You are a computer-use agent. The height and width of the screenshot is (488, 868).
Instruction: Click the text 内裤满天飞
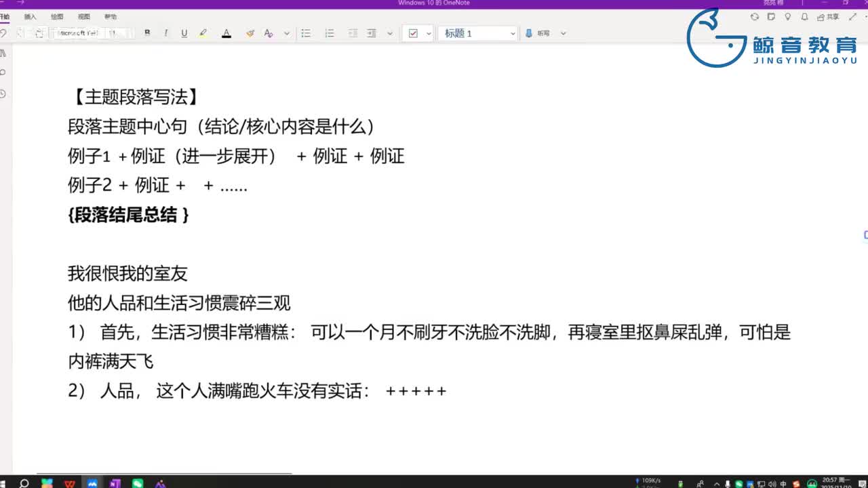tap(111, 361)
